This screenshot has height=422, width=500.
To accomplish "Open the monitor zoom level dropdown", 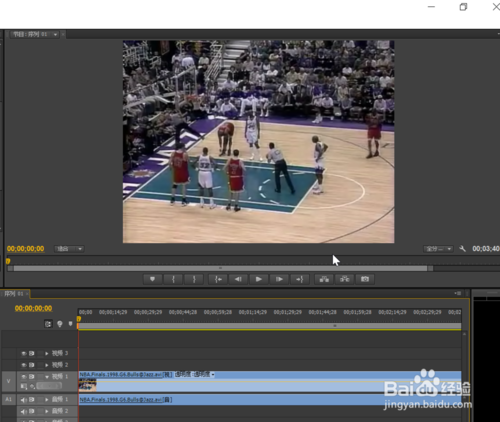I will [69, 249].
